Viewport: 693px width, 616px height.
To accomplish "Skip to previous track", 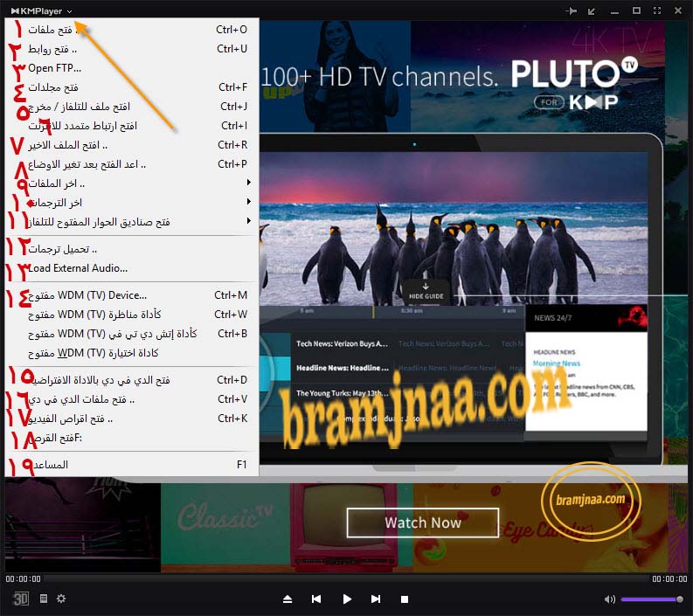I will click(x=316, y=599).
